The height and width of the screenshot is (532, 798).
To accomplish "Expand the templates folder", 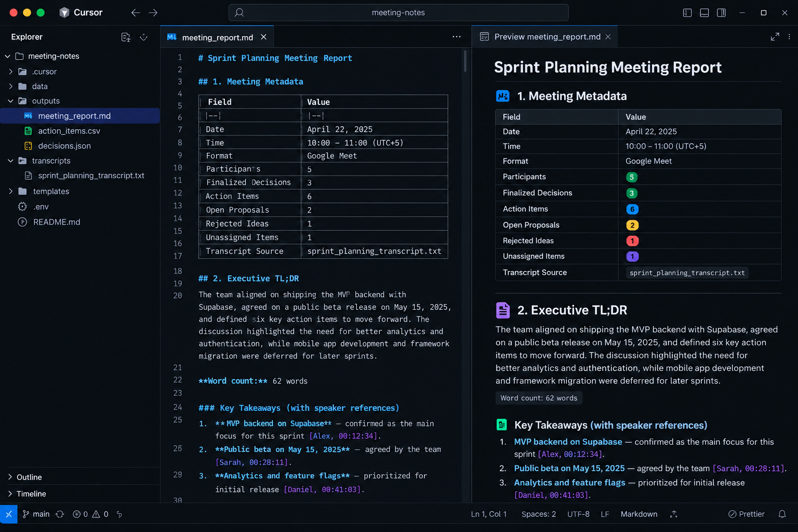I will [10, 191].
